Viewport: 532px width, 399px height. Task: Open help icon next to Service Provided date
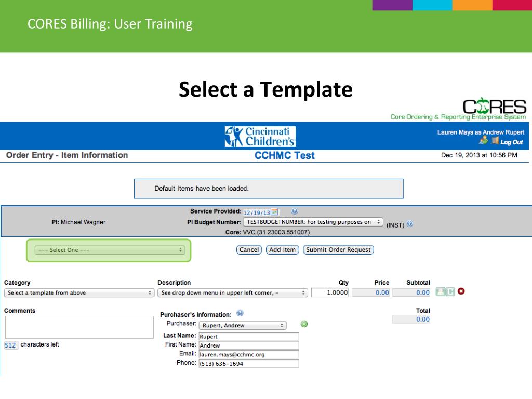point(295,211)
